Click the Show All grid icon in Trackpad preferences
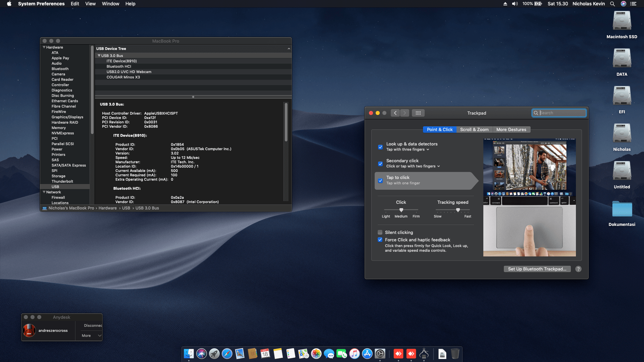This screenshot has width=644, height=362. (x=418, y=113)
